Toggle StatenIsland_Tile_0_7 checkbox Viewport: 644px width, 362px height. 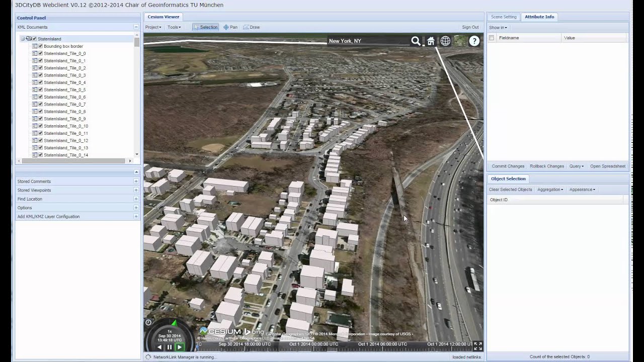(41, 104)
